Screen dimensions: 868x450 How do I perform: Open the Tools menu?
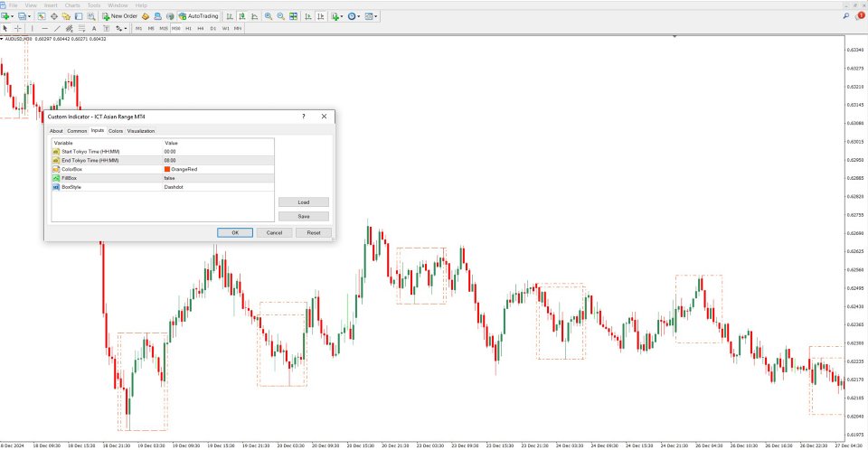coord(94,5)
